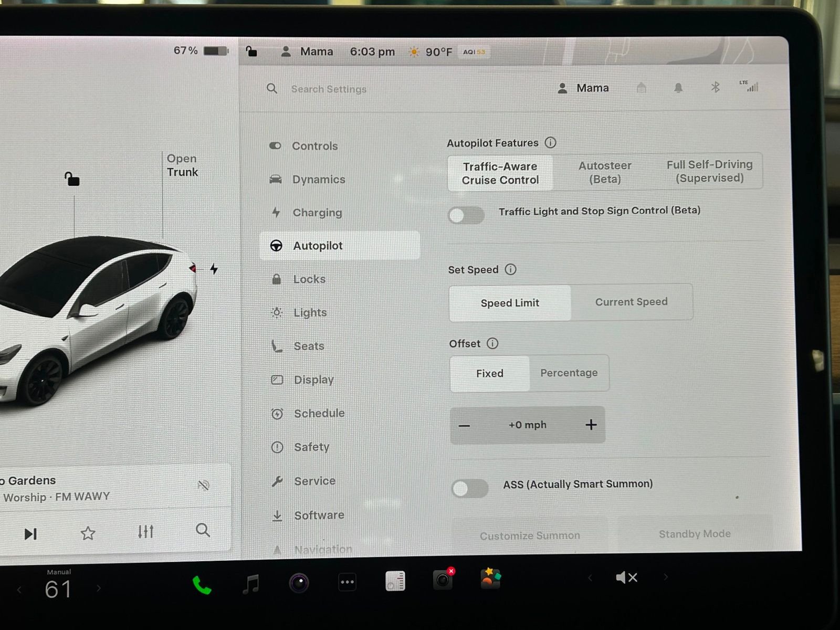Click the Autopilot Features info icon
The image size is (840, 630).
tap(550, 142)
